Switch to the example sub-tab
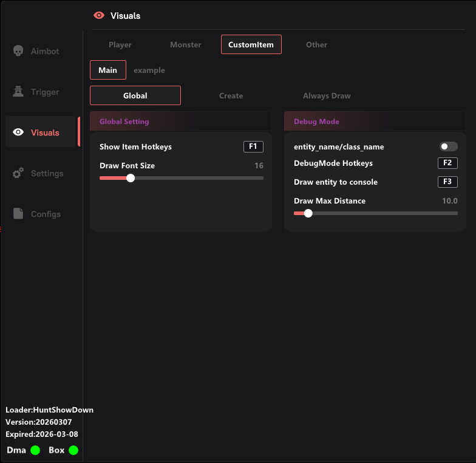This screenshot has height=463, width=476. click(x=149, y=70)
